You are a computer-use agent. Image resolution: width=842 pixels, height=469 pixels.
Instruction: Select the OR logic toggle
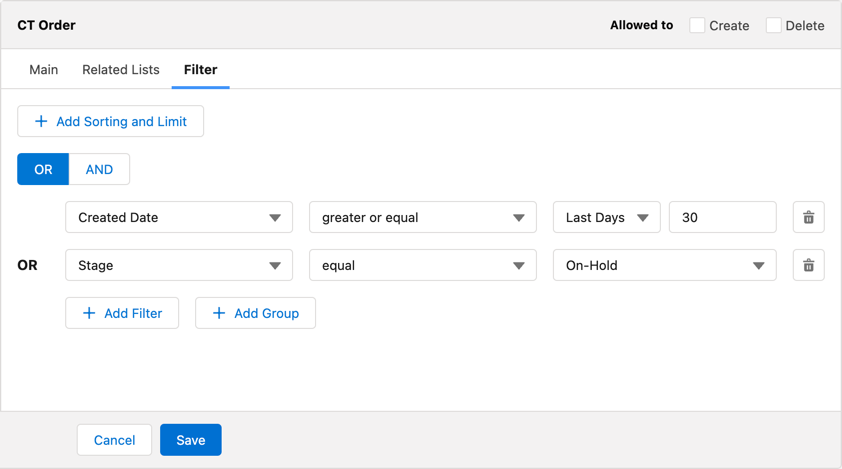(x=43, y=169)
